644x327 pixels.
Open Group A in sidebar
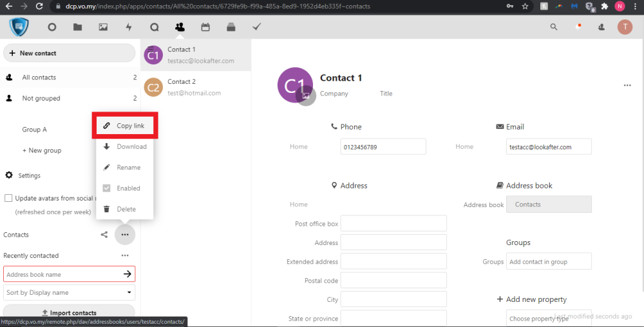point(35,130)
